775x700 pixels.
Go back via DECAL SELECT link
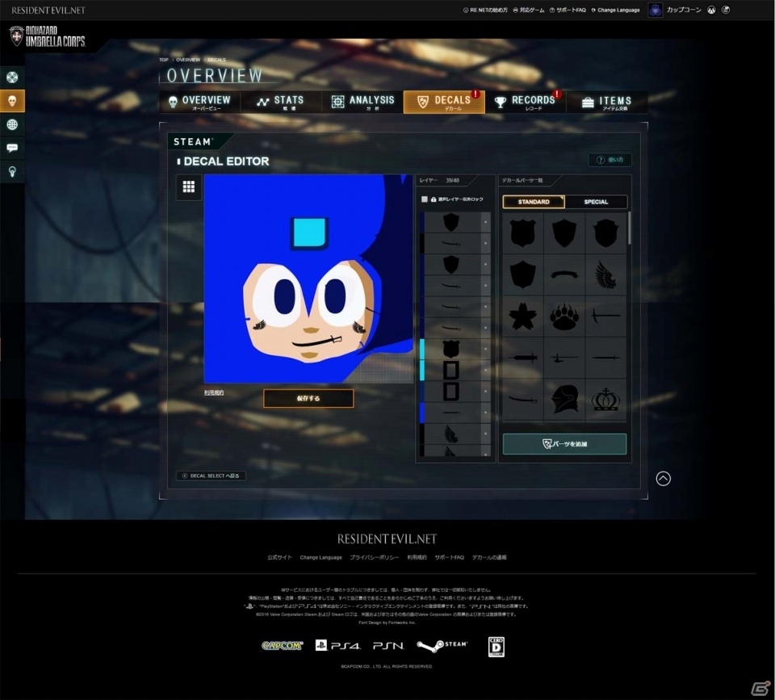click(211, 476)
